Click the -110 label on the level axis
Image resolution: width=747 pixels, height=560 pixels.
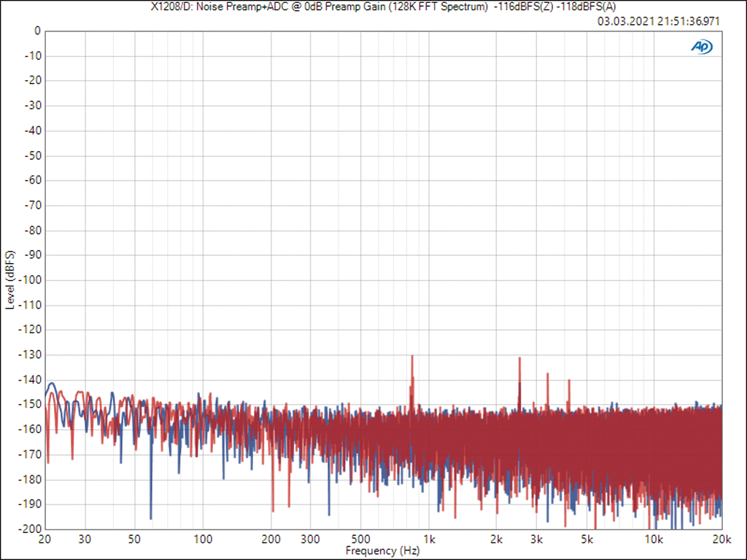[x=31, y=305]
